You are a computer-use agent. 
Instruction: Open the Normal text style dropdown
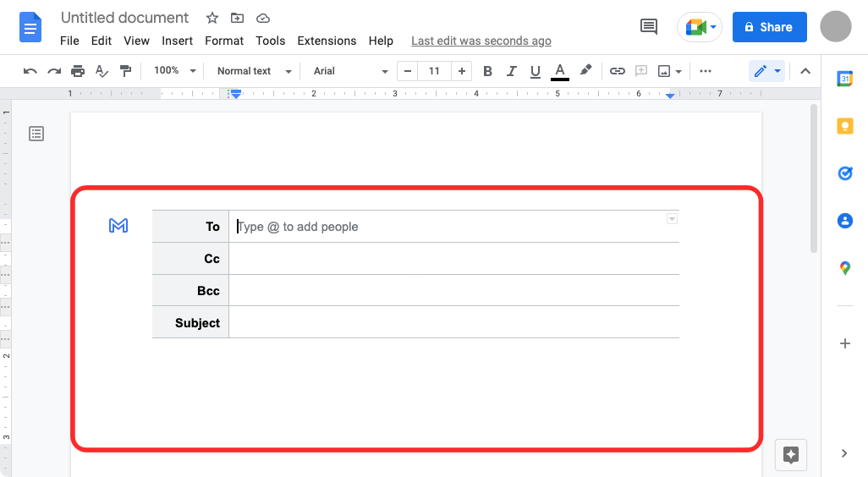coord(254,71)
